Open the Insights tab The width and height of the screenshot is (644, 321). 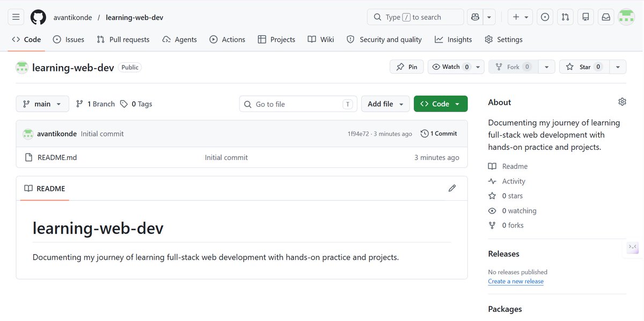coord(453,39)
